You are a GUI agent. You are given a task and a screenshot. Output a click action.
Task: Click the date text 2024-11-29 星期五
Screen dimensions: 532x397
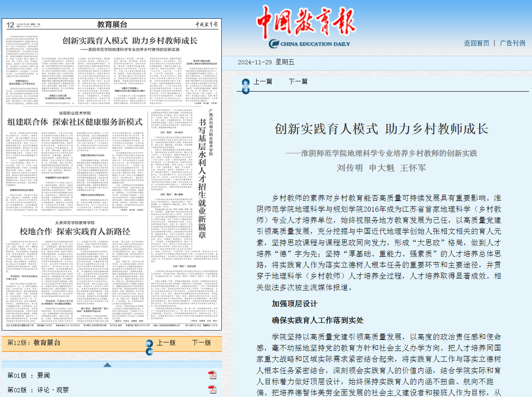pyautogui.click(x=266, y=62)
